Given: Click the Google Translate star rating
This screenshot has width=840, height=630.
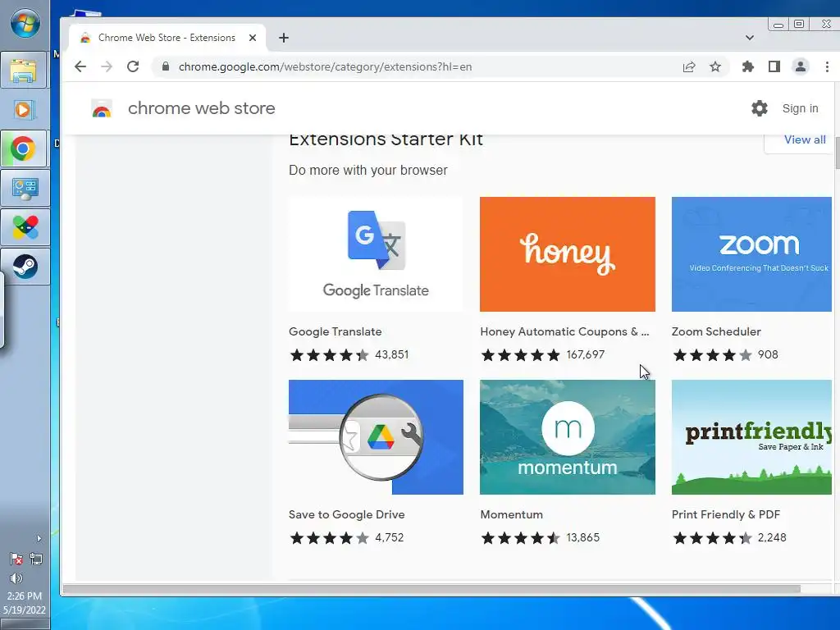Looking at the screenshot, I should pos(329,354).
